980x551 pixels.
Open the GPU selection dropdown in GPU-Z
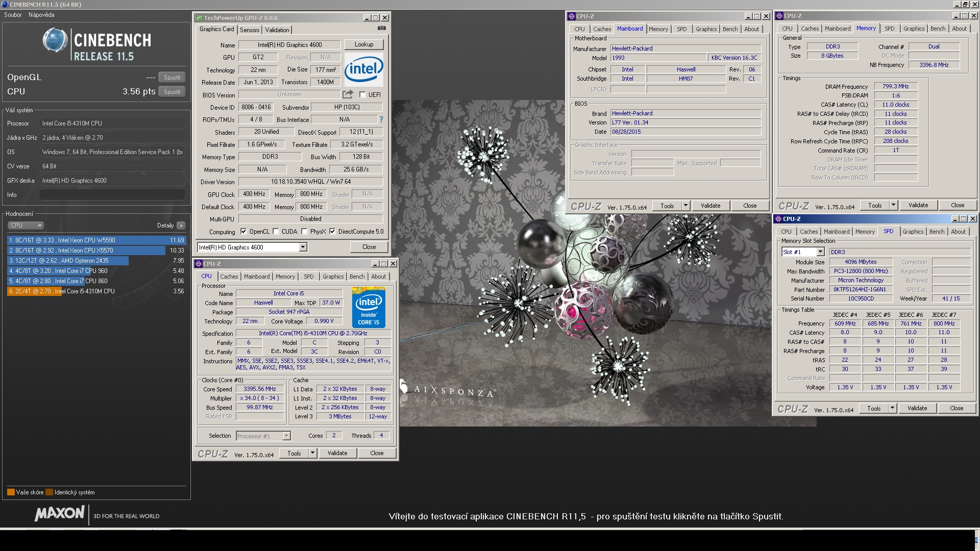click(x=303, y=247)
